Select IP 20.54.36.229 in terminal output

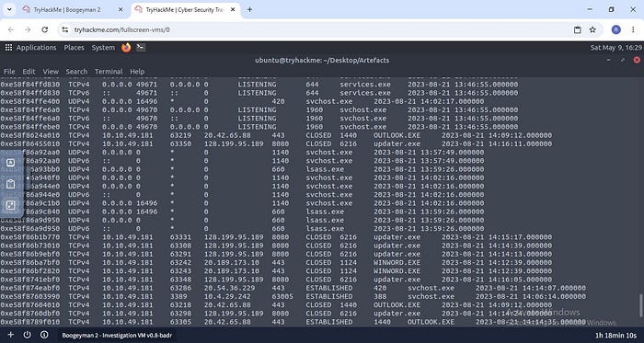point(229,288)
